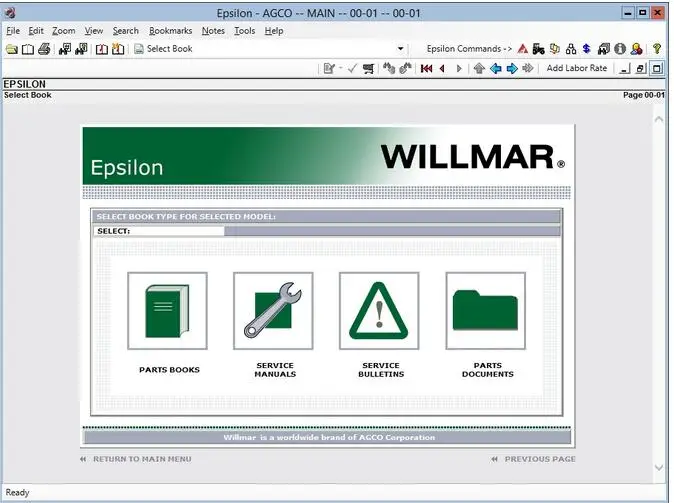The image size is (674, 503).
Task: Go to previous page red arrow
Action: coord(442,68)
